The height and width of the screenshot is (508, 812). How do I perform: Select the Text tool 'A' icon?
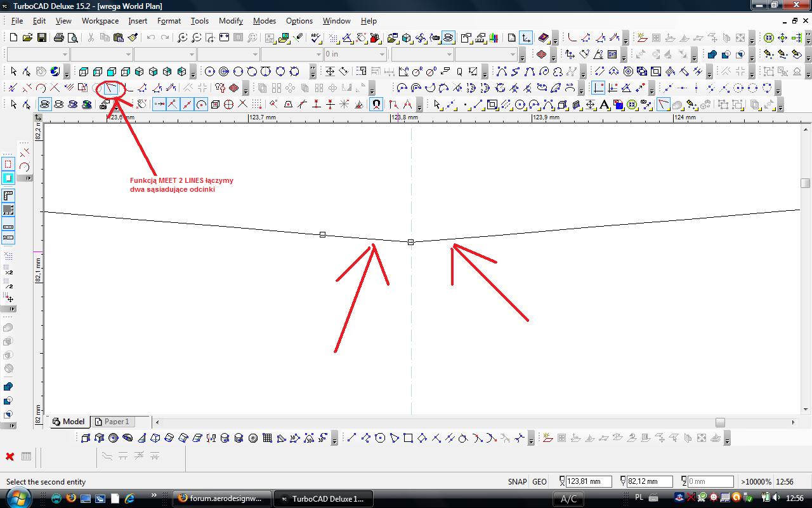click(605, 105)
